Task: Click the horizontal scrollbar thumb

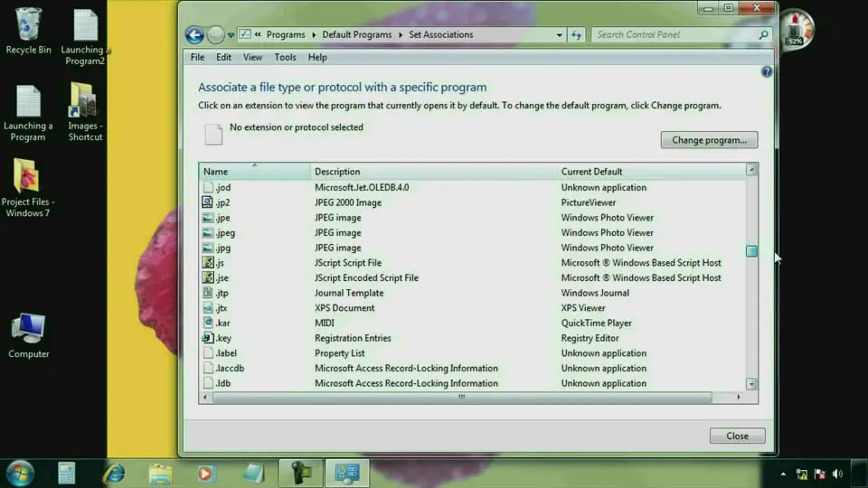Action: [462, 398]
